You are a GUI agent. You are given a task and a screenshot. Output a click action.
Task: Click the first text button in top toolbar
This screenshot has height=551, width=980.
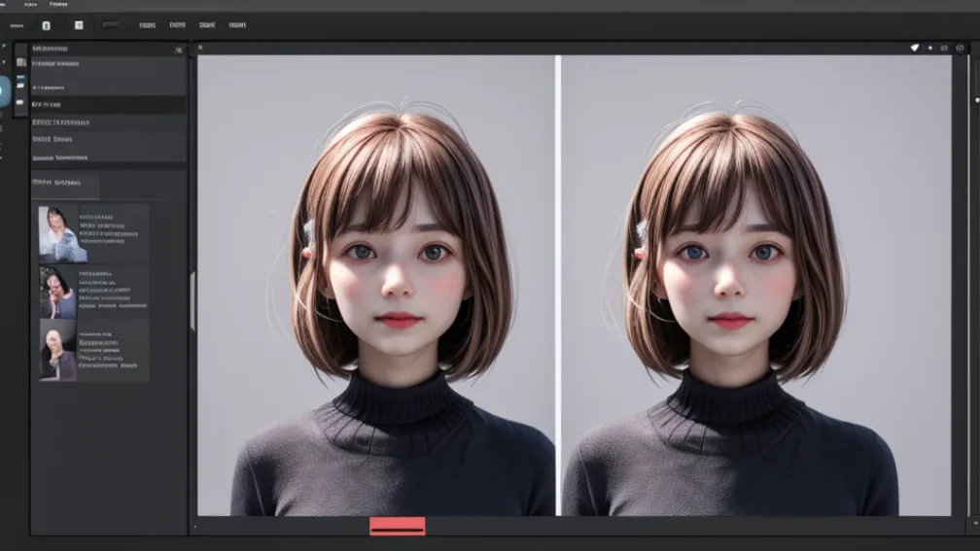tap(147, 25)
